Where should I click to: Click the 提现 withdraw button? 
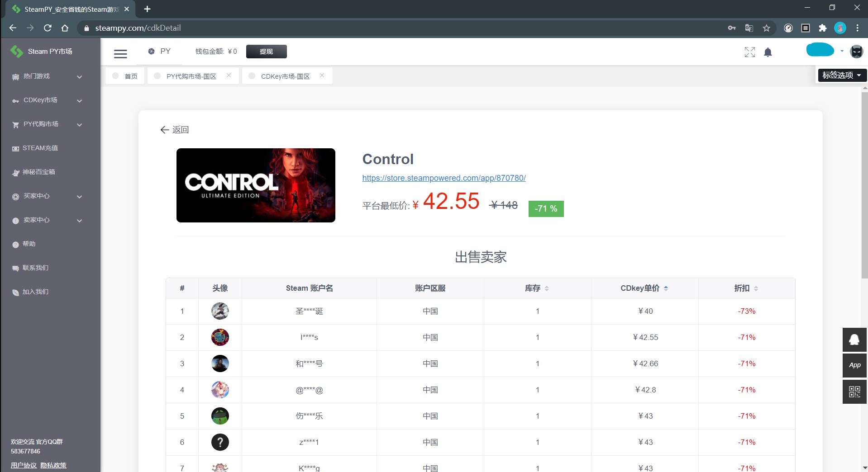coord(266,52)
